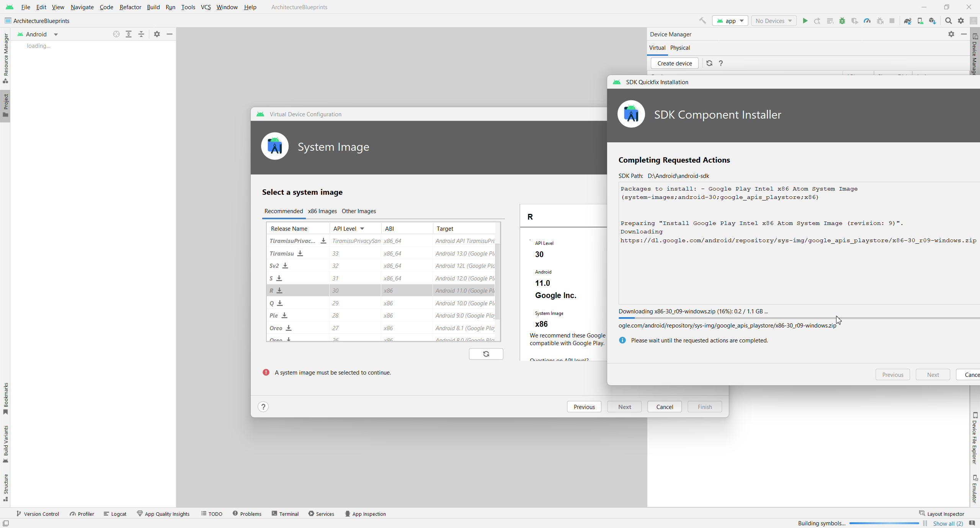
Task: Refresh the Device Manager list
Action: [x=709, y=63]
